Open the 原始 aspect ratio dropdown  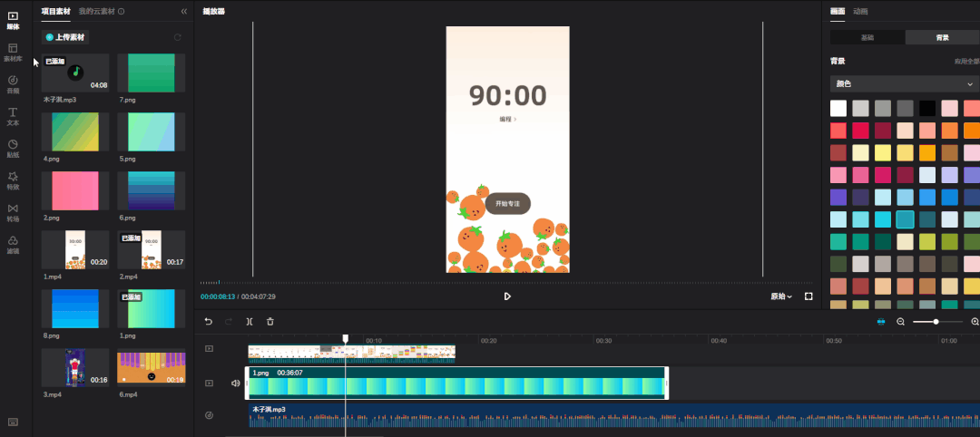pos(780,296)
